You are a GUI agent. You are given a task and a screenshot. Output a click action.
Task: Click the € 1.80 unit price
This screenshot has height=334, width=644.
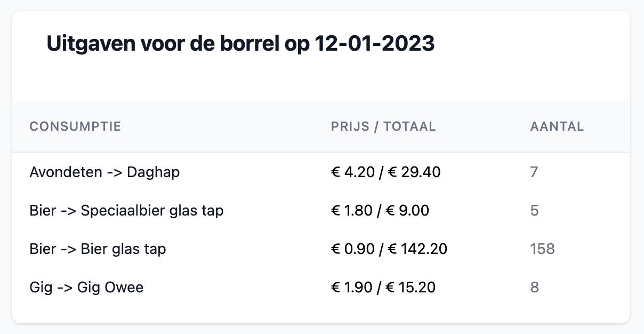352,211
